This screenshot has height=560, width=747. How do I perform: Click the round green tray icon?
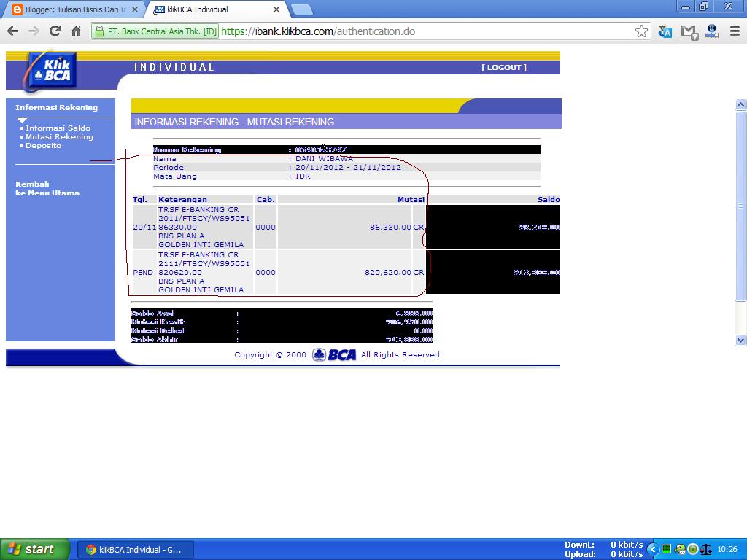pyautogui.click(x=693, y=550)
